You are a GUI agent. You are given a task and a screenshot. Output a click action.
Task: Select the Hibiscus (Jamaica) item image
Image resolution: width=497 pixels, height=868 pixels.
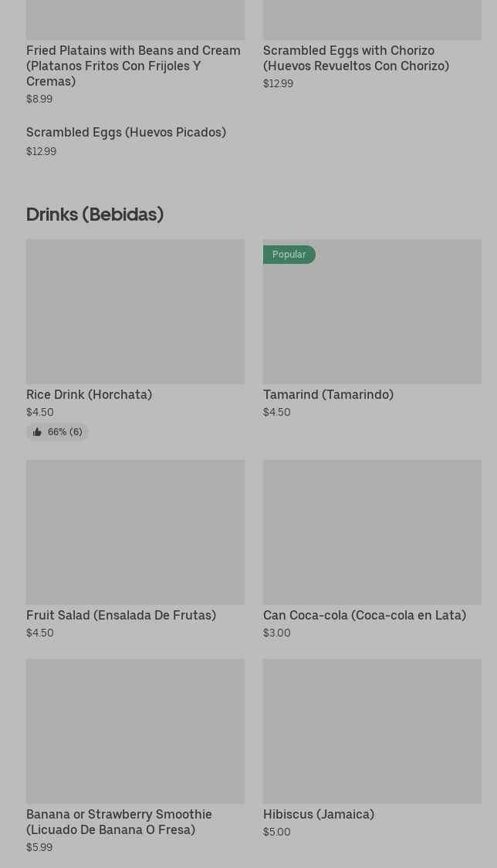372,731
